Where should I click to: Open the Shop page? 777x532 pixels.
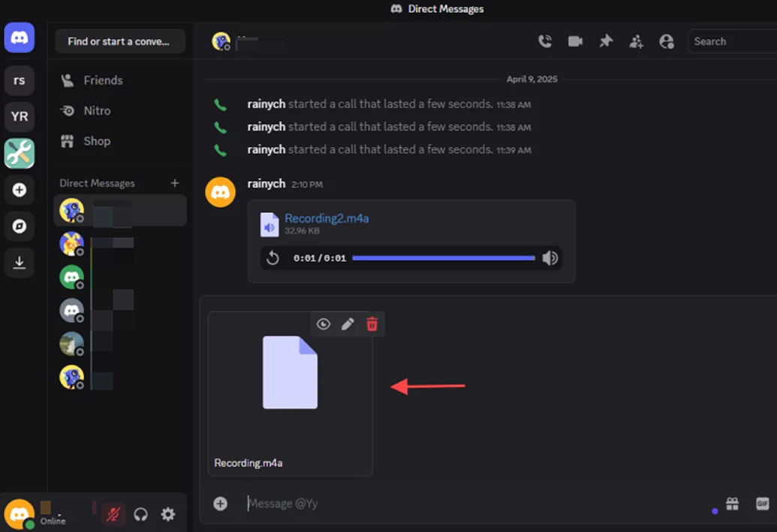(x=120, y=141)
